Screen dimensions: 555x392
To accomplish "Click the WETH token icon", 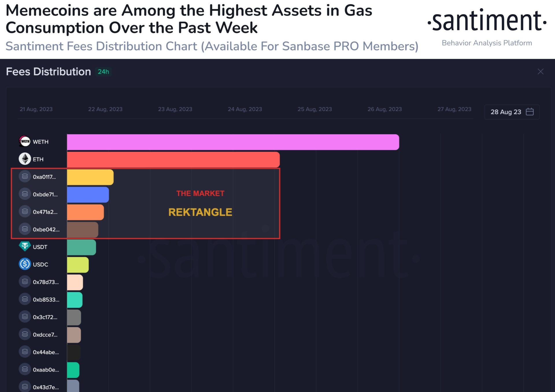I will [x=25, y=142].
